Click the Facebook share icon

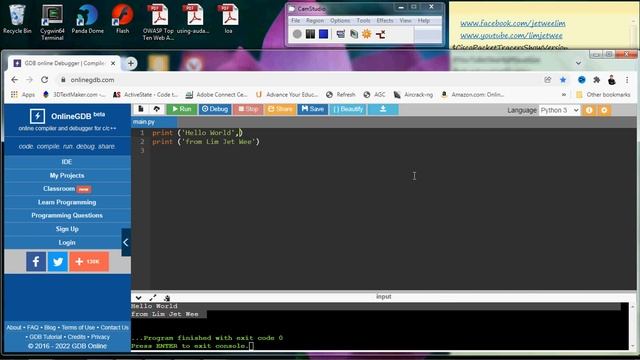click(36, 262)
